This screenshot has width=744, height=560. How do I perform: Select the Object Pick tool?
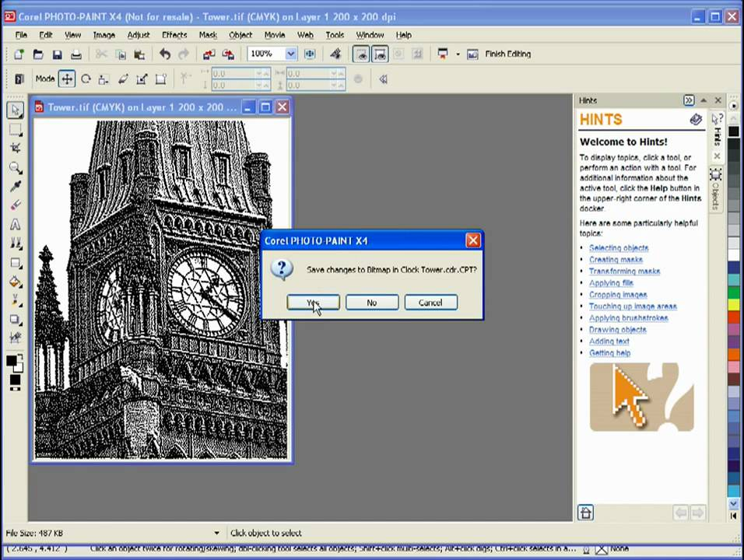point(16,110)
